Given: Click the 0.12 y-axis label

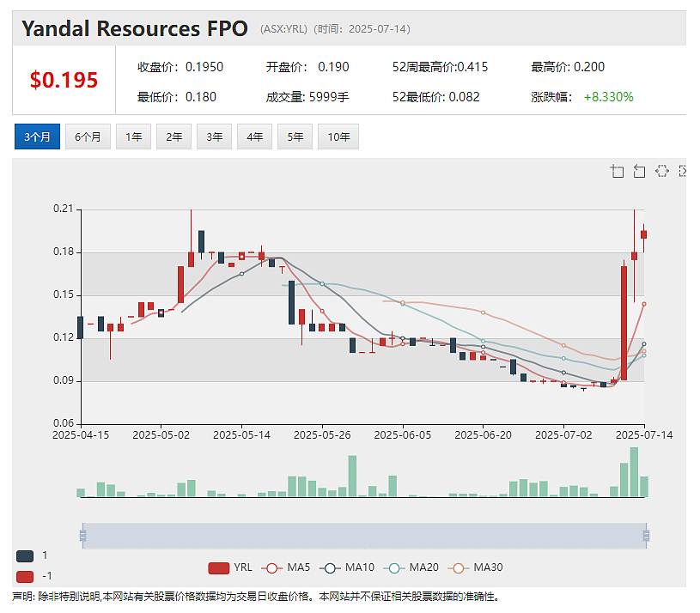Looking at the screenshot, I should tap(64, 337).
